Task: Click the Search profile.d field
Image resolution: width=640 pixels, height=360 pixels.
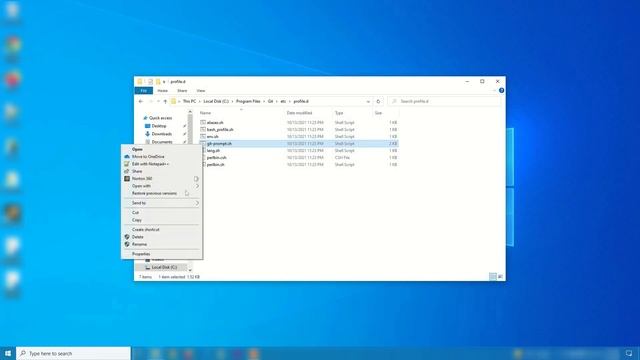Action: (445, 101)
